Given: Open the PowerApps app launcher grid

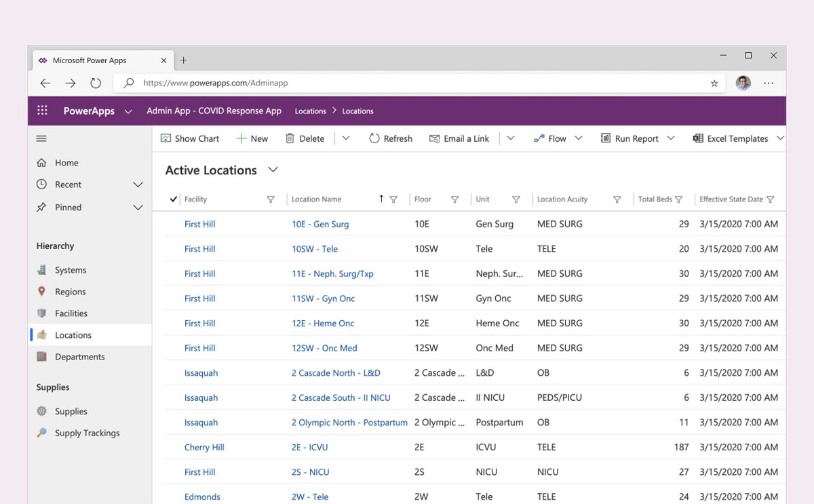Looking at the screenshot, I should pos(42,111).
